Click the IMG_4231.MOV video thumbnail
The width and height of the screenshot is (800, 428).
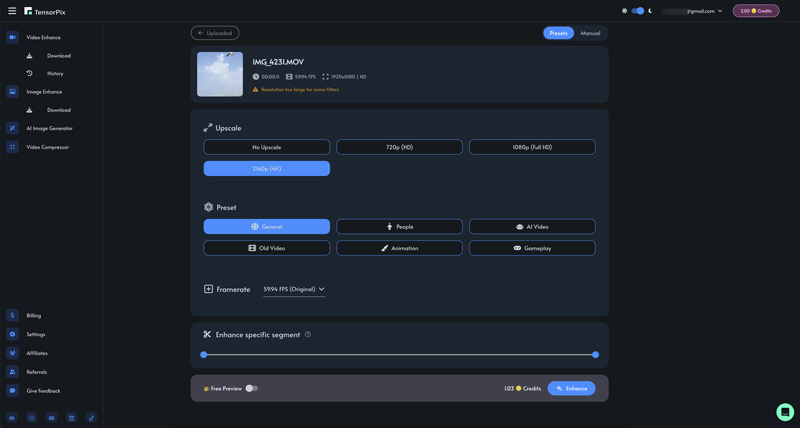tap(220, 74)
